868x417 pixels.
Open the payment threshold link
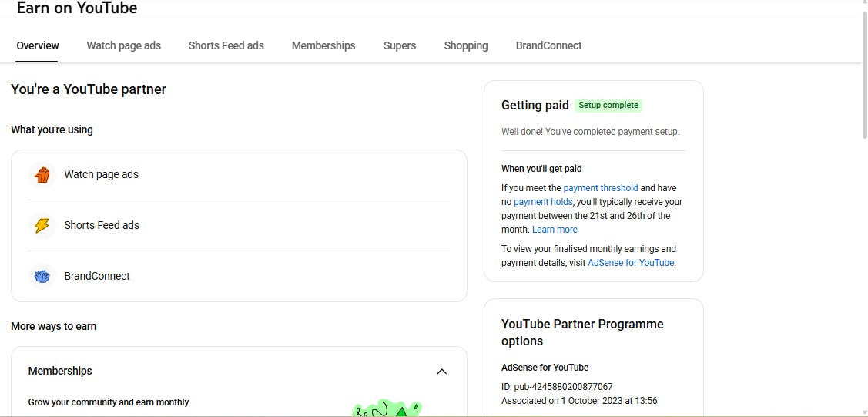click(600, 188)
